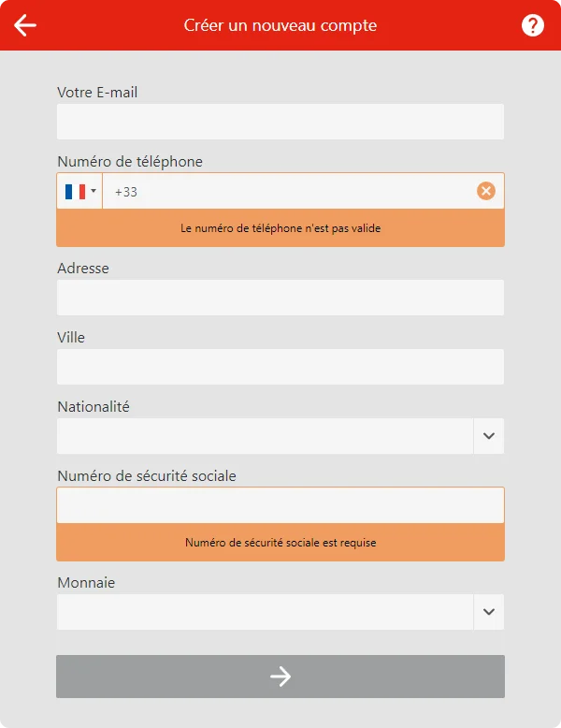Submit the form with the right arrow button
This screenshot has width=561, height=728.
point(280,677)
